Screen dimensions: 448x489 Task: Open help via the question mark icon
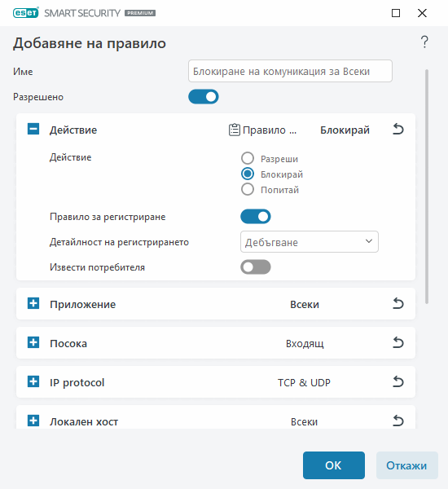(424, 42)
